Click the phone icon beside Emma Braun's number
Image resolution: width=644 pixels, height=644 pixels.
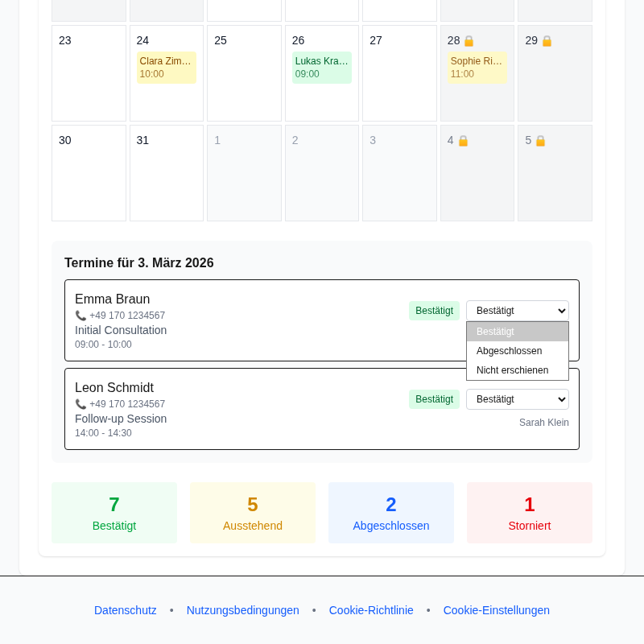pyautogui.click(x=80, y=316)
